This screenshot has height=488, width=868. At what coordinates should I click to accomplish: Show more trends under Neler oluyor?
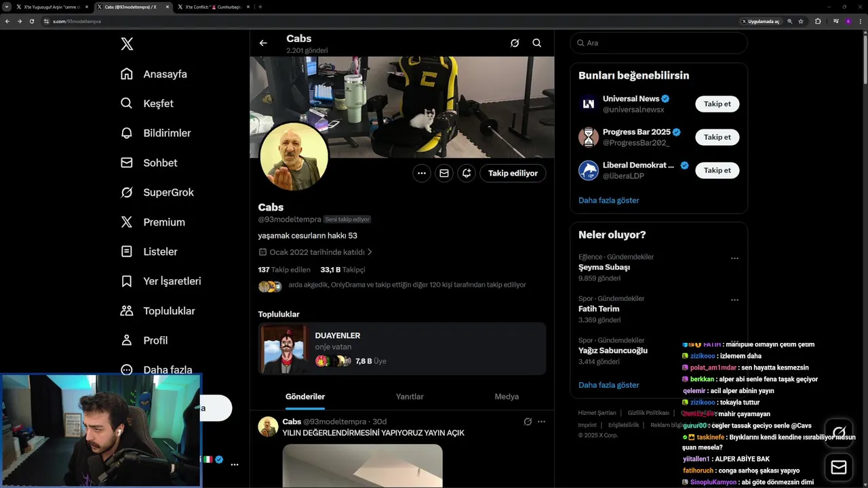click(609, 385)
